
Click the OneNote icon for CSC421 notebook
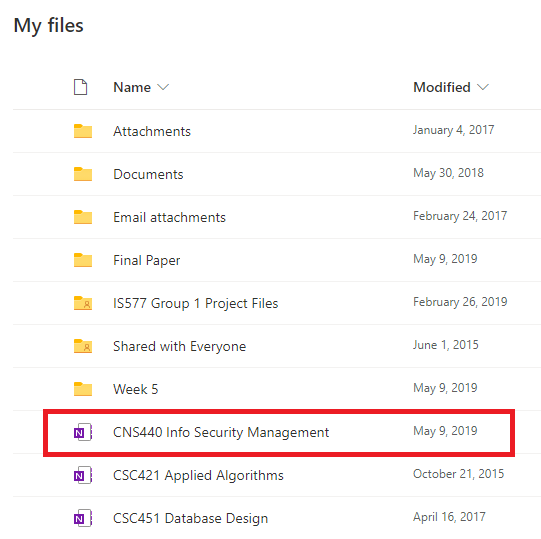83,475
